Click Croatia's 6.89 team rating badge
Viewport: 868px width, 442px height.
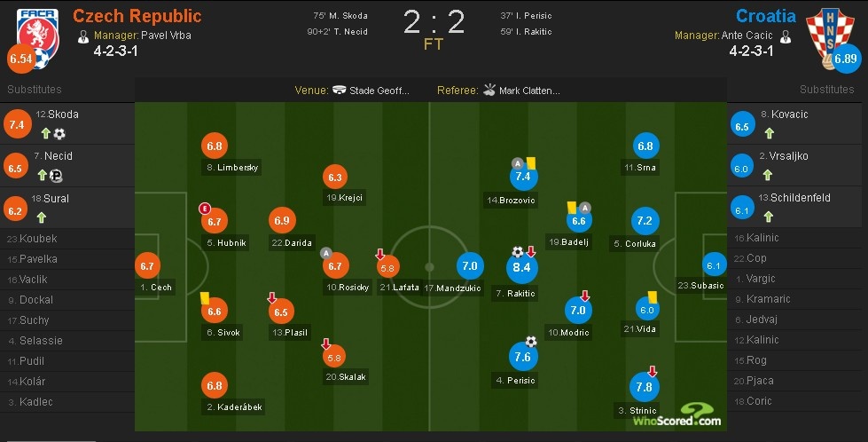click(x=846, y=60)
